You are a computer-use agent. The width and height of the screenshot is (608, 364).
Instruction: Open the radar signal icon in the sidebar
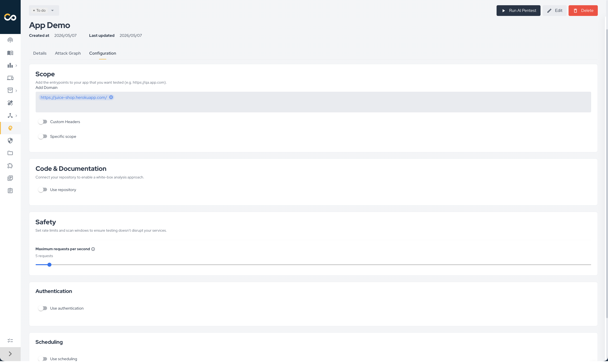click(10, 40)
